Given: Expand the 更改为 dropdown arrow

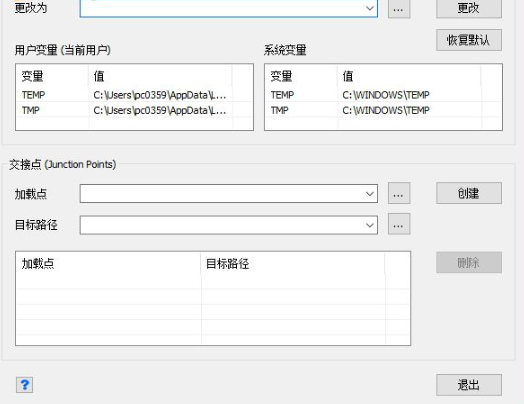Looking at the screenshot, I should (x=370, y=8).
